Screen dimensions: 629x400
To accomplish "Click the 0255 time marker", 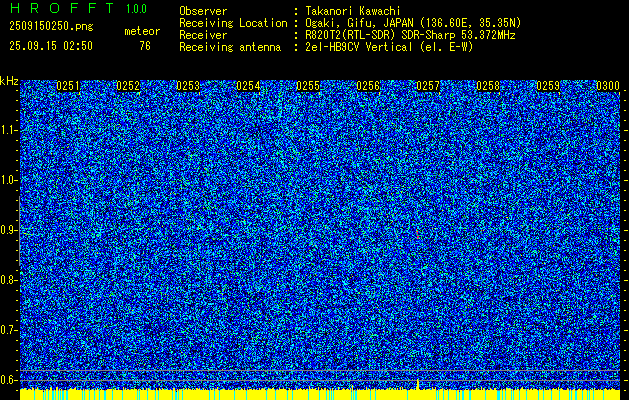I will point(308,86).
